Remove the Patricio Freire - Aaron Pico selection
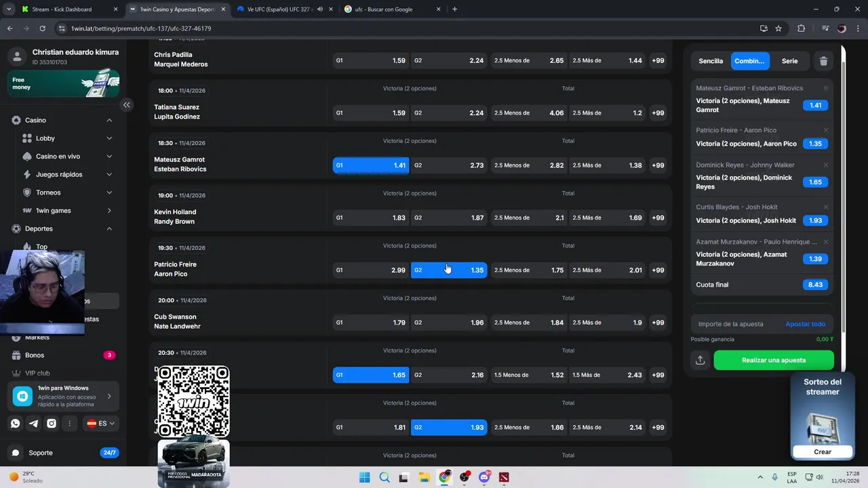The height and width of the screenshot is (488, 868). coord(825,130)
